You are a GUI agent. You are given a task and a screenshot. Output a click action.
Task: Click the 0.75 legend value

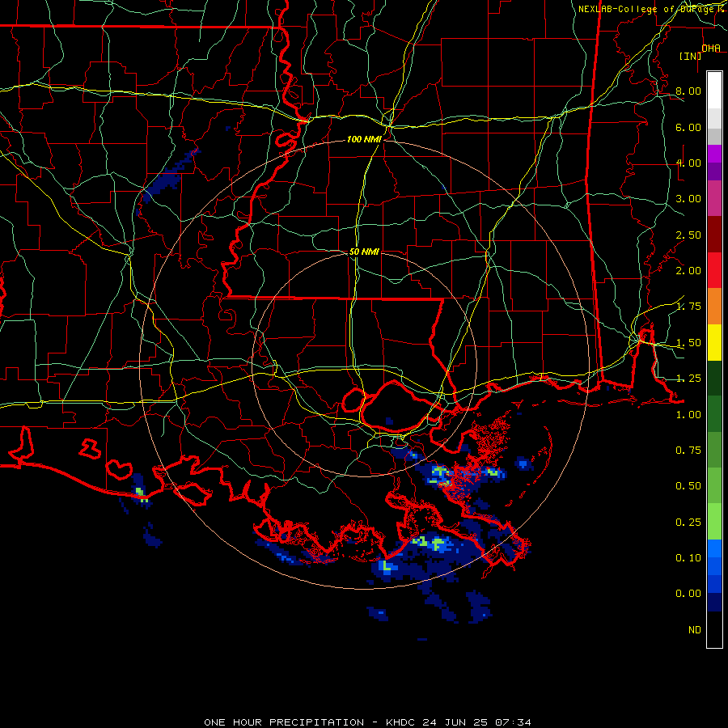coord(688,451)
